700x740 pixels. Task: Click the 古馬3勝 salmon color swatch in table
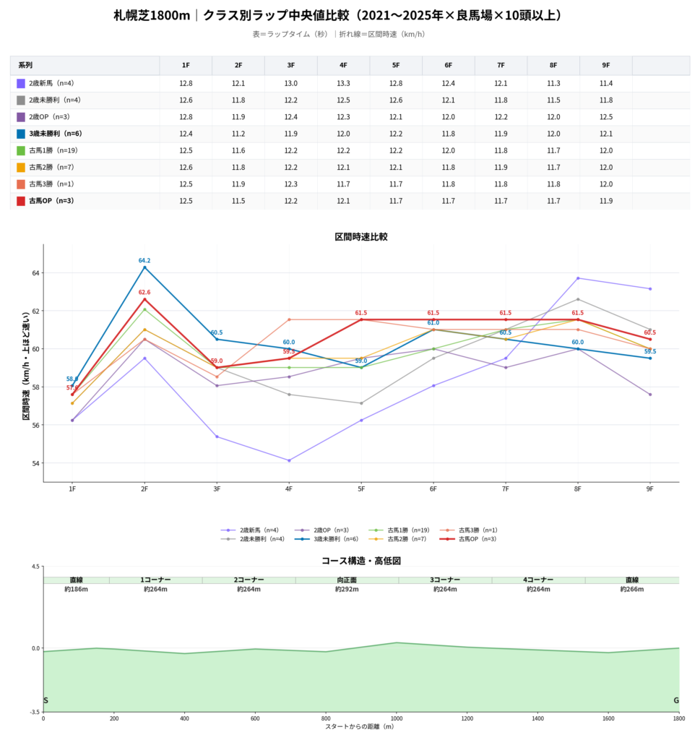pos(21,184)
